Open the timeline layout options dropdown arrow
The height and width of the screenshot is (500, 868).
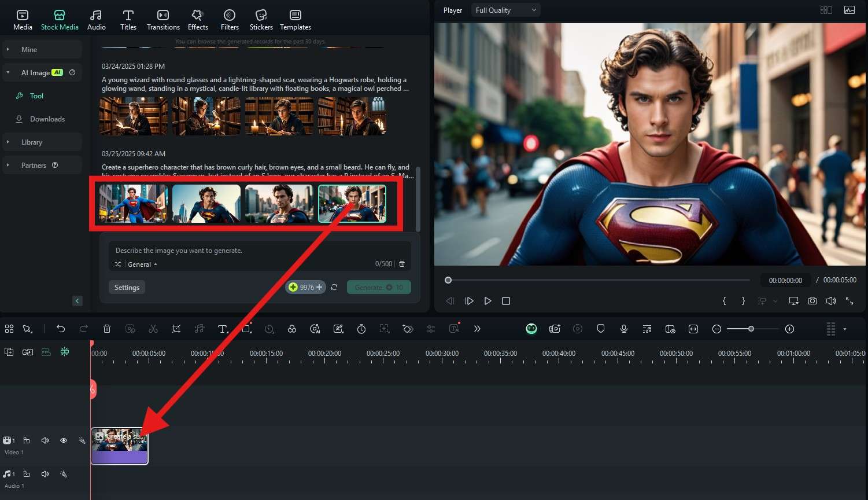point(845,329)
